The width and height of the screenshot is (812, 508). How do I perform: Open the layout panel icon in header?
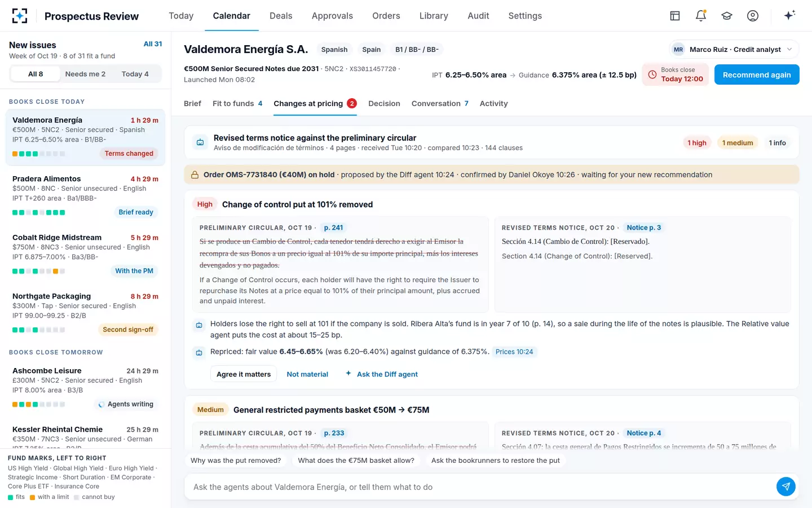click(675, 16)
